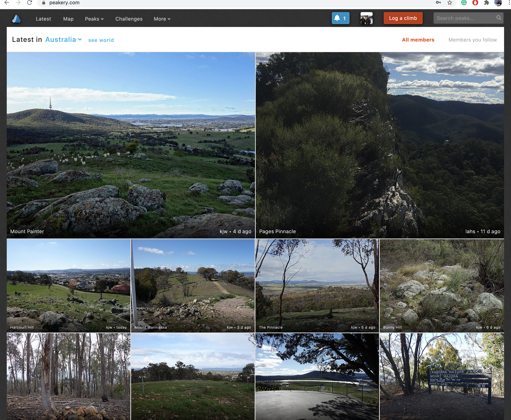The height and width of the screenshot is (420, 511).
Task: Open the Challenges page
Action: pos(129,19)
